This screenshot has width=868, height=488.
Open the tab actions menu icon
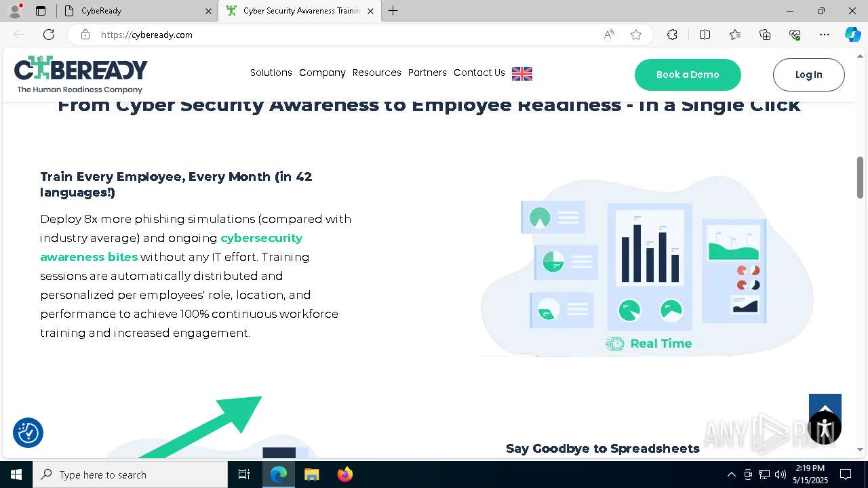click(41, 11)
